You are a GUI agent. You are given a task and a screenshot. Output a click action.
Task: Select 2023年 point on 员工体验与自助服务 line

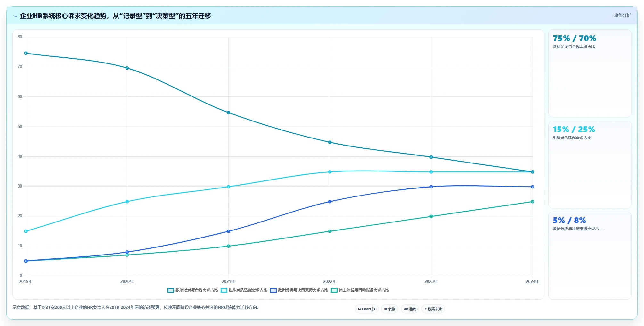(x=431, y=216)
